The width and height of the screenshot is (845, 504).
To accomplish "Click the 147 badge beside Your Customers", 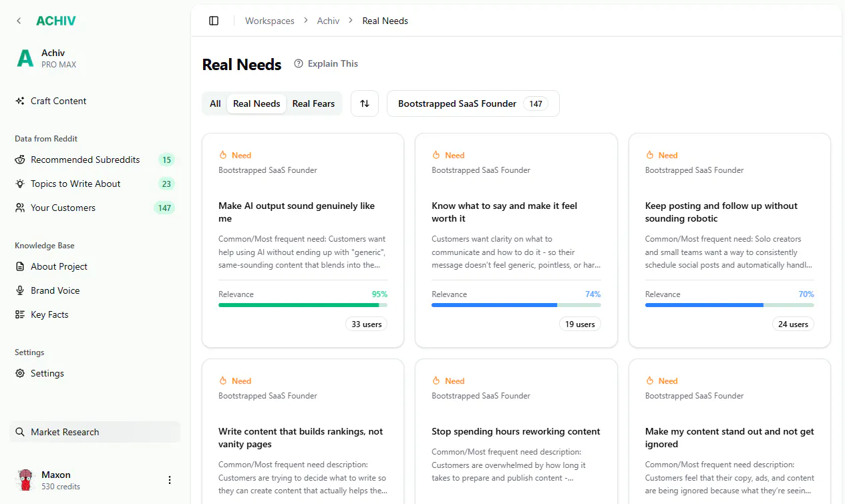I will tap(164, 208).
